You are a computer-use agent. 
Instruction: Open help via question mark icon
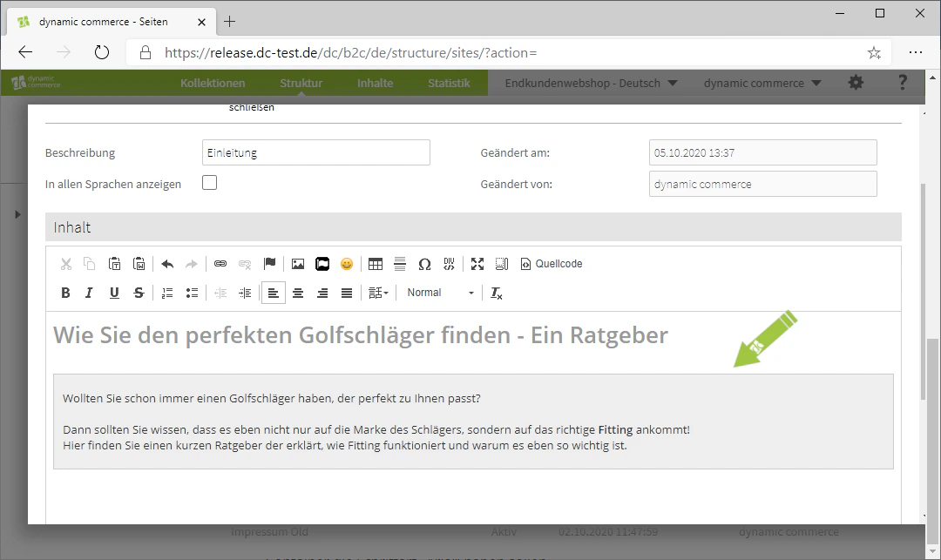pyautogui.click(x=902, y=82)
